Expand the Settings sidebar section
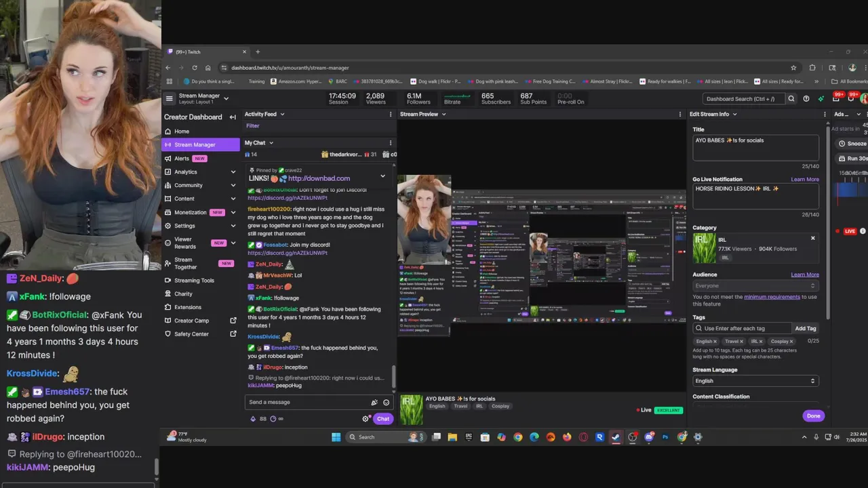Viewport: 868px width, 488px height. click(233, 226)
